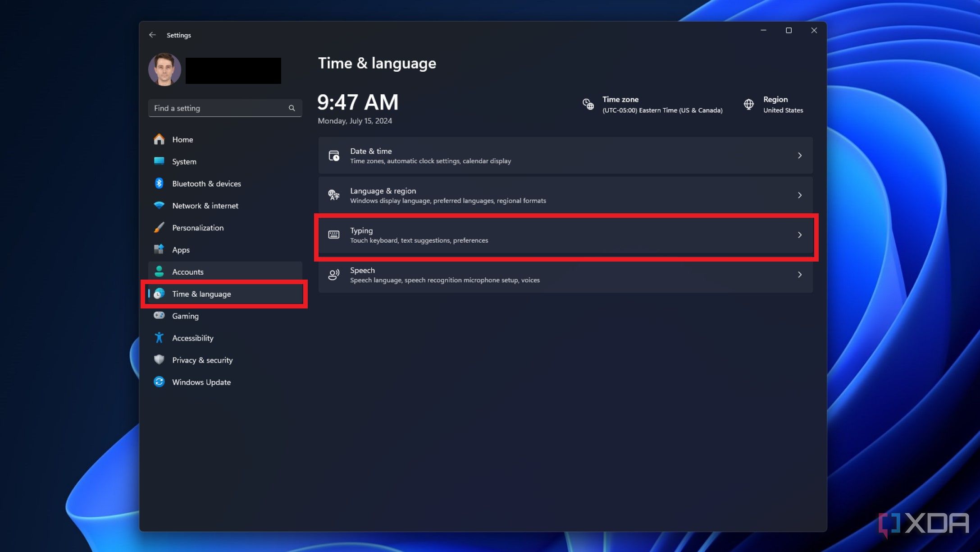
Task: Select the System monitor icon
Action: point(159,161)
